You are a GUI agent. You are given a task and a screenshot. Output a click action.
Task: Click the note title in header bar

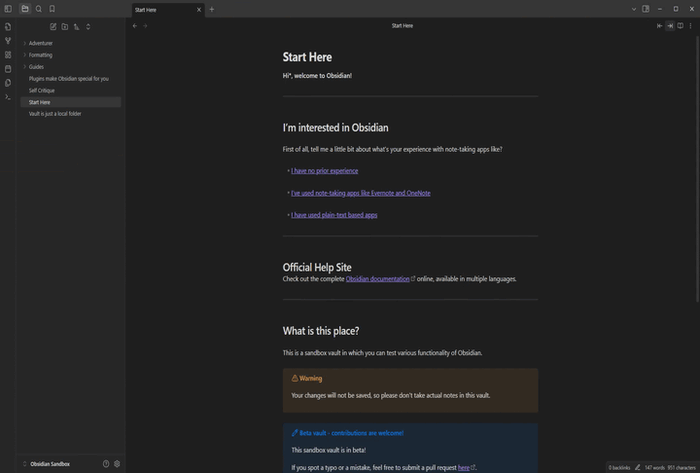pos(402,26)
